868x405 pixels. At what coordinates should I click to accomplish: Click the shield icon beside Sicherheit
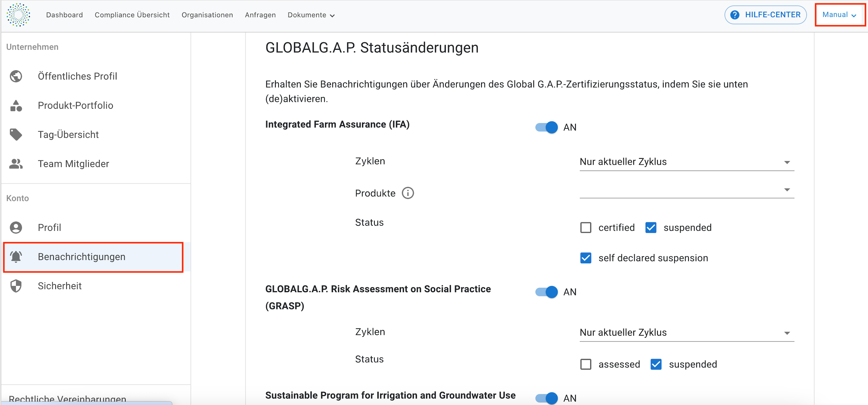click(x=16, y=286)
